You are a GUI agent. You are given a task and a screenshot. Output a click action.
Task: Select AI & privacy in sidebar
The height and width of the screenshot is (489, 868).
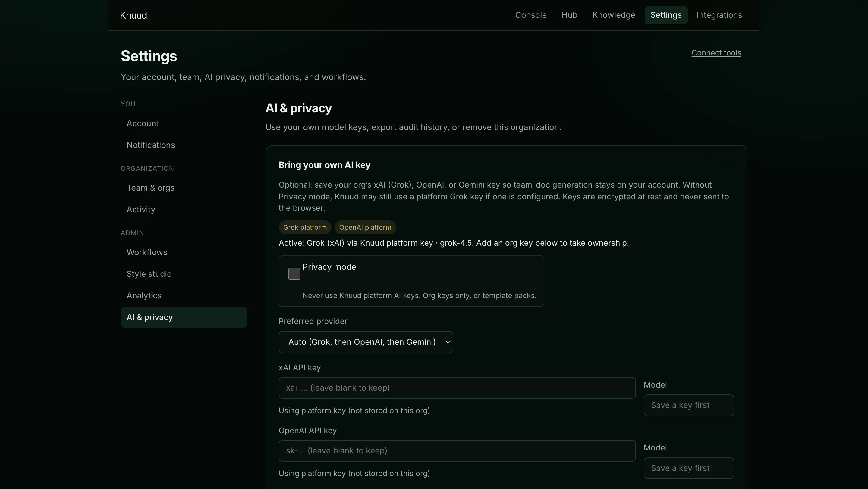(184, 317)
